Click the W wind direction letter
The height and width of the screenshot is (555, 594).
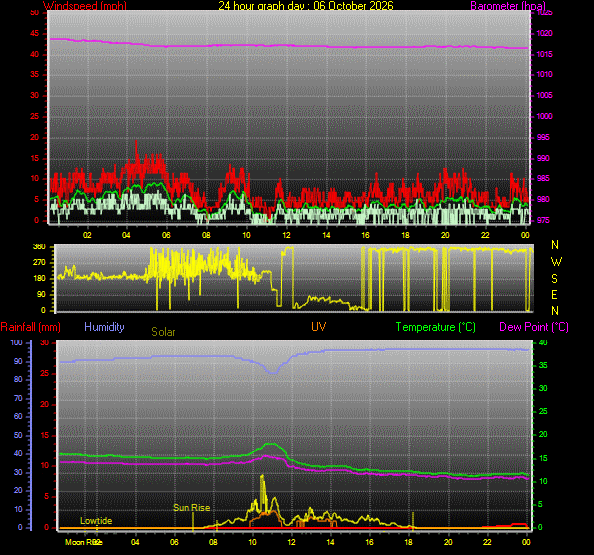click(x=556, y=262)
